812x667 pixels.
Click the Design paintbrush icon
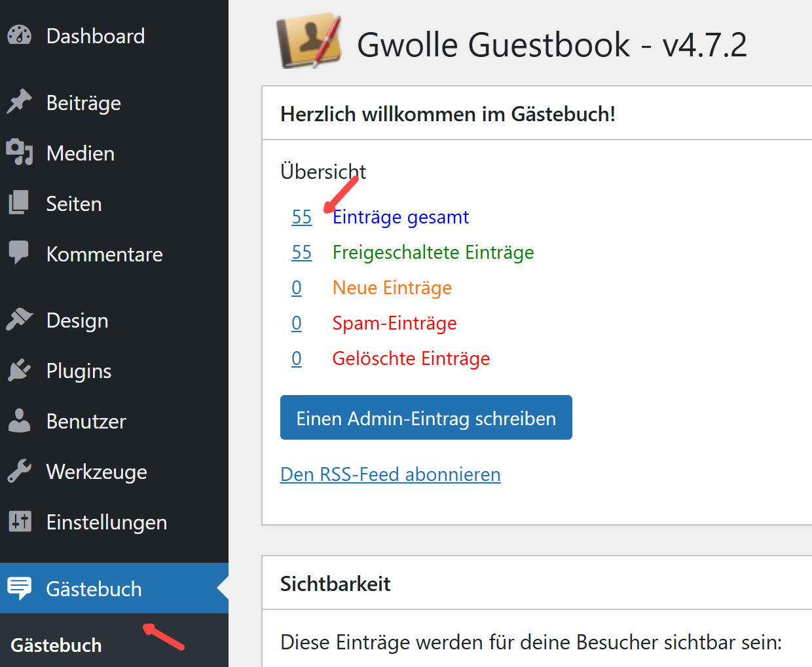pyautogui.click(x=20, y=320)
